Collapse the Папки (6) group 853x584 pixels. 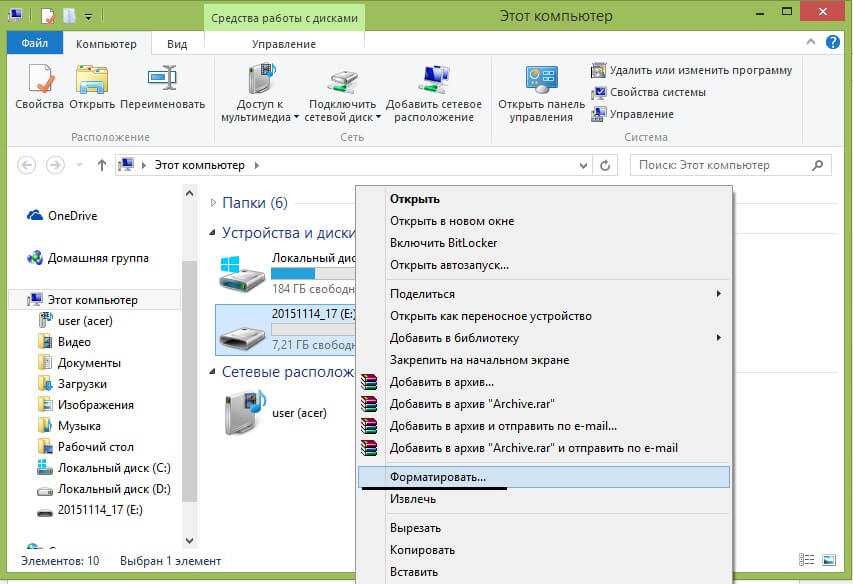213,203
